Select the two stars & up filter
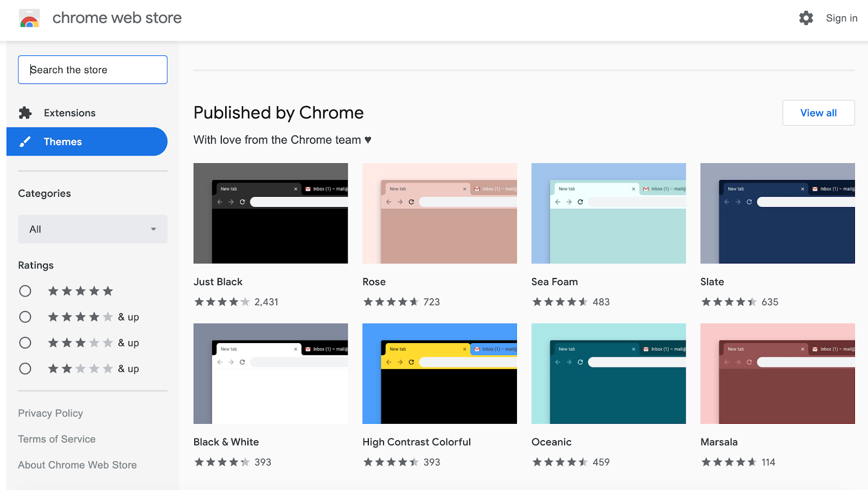The height and width of the screenshot is (490, 868). [x=25, y=369]
